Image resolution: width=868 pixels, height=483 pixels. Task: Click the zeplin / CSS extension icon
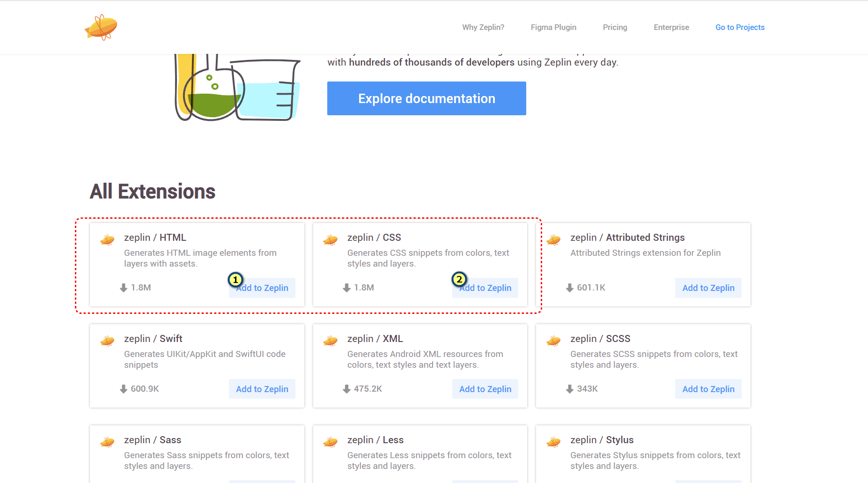(331, 240)
